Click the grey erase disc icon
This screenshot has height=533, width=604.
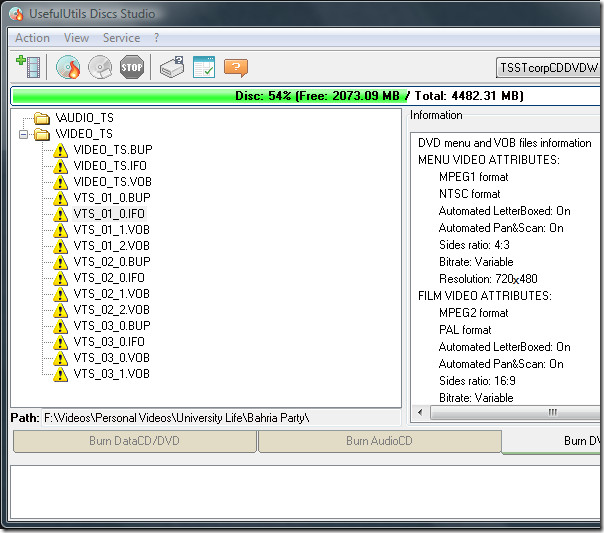100,67
